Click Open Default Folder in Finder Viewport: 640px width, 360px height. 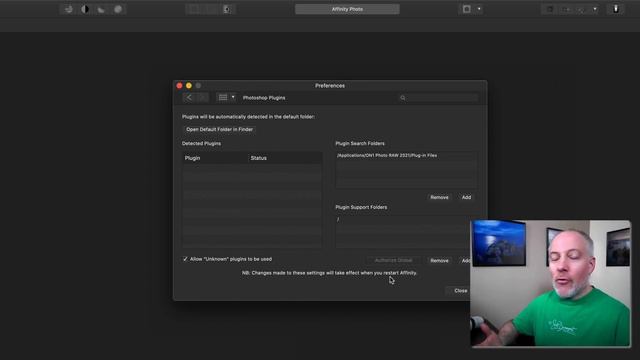[219, 129]
